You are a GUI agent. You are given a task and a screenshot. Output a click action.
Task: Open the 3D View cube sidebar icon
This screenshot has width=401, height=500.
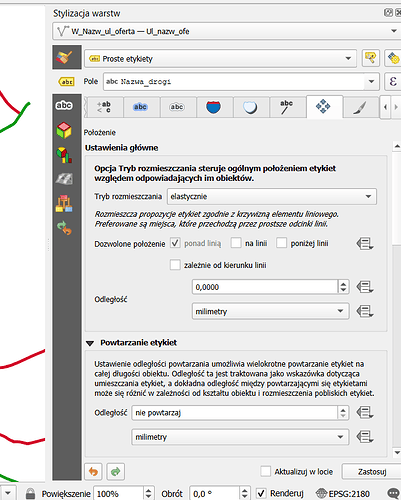[64, 130]
